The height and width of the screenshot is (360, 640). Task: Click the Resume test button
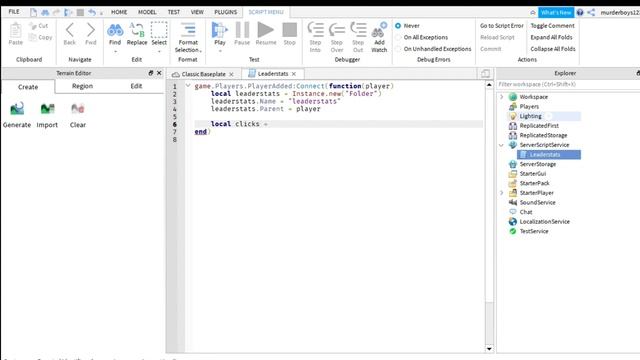pyautogui.click(x=266, y=30)
